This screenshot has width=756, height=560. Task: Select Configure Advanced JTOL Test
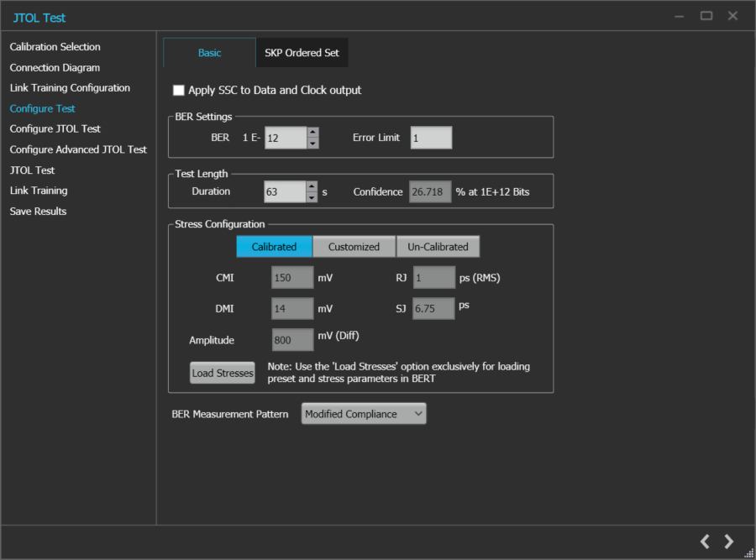(x=77, y=149)
